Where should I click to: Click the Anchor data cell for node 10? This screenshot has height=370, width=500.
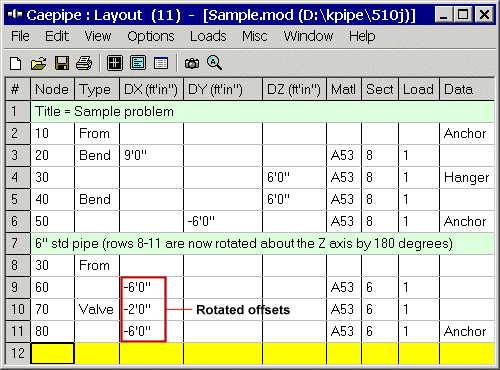467,133
